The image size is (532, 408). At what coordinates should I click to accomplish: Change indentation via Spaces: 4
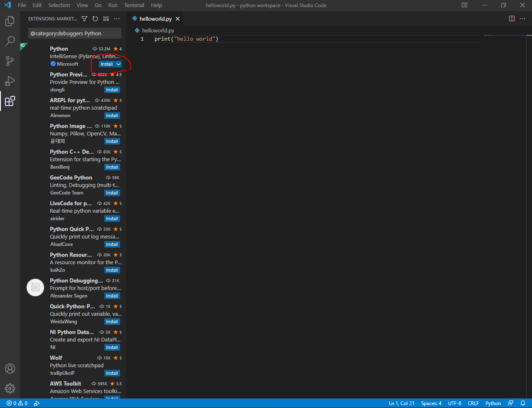pyautogui.click(x=431, y=403)
